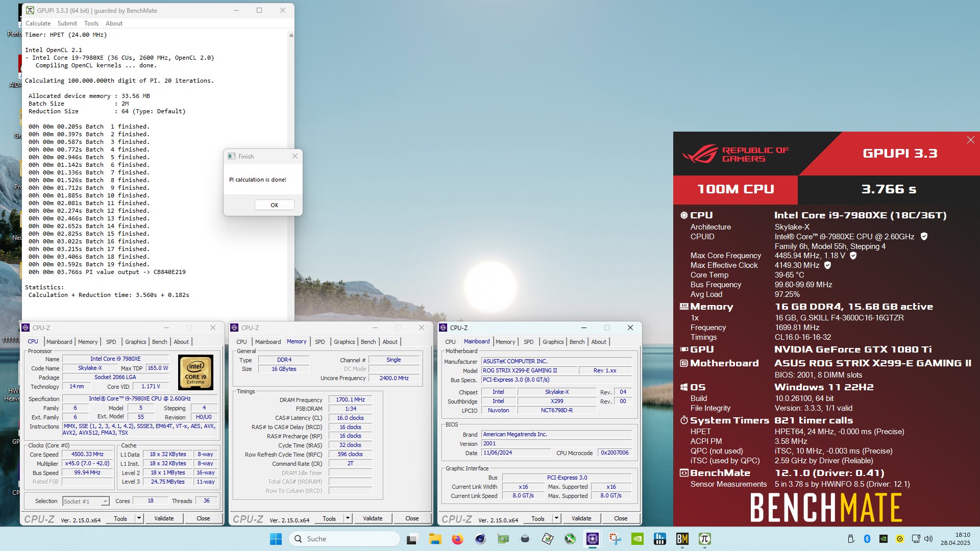The width and height of the screenshot is (980, 551).
Task: Click mainboard model ROG STRIX X299-E GAMING II
Action: [x=530, y=371]
